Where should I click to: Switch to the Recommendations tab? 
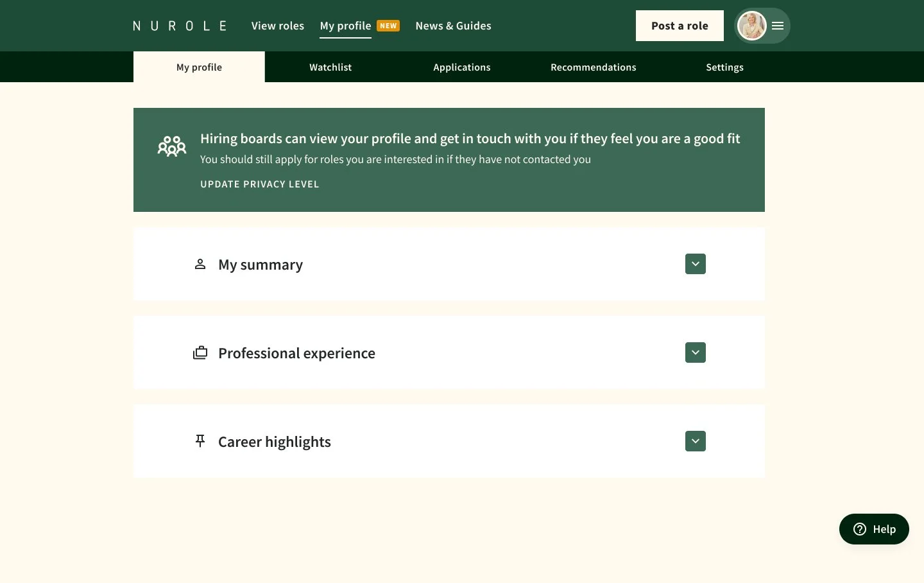594,67
